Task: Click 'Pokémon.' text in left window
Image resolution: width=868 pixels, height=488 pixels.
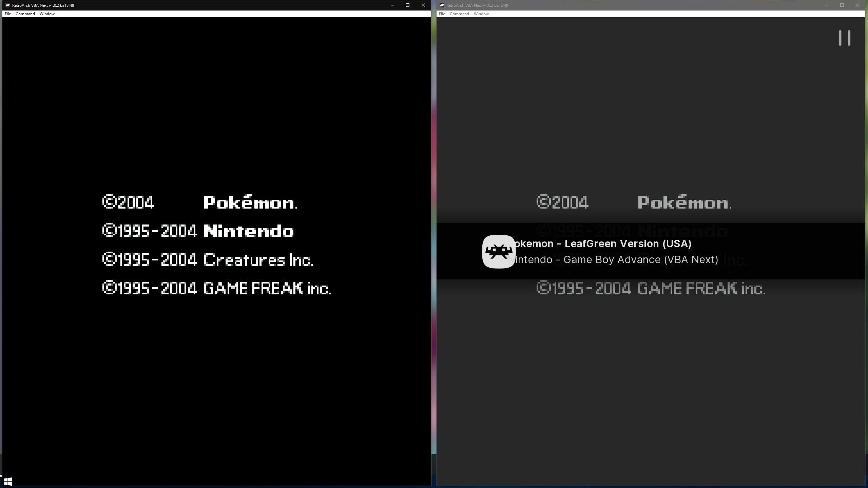Action: 251,202
